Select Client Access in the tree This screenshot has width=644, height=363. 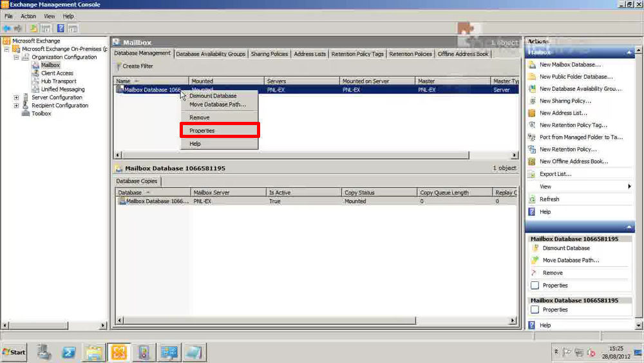coord(57,73)
